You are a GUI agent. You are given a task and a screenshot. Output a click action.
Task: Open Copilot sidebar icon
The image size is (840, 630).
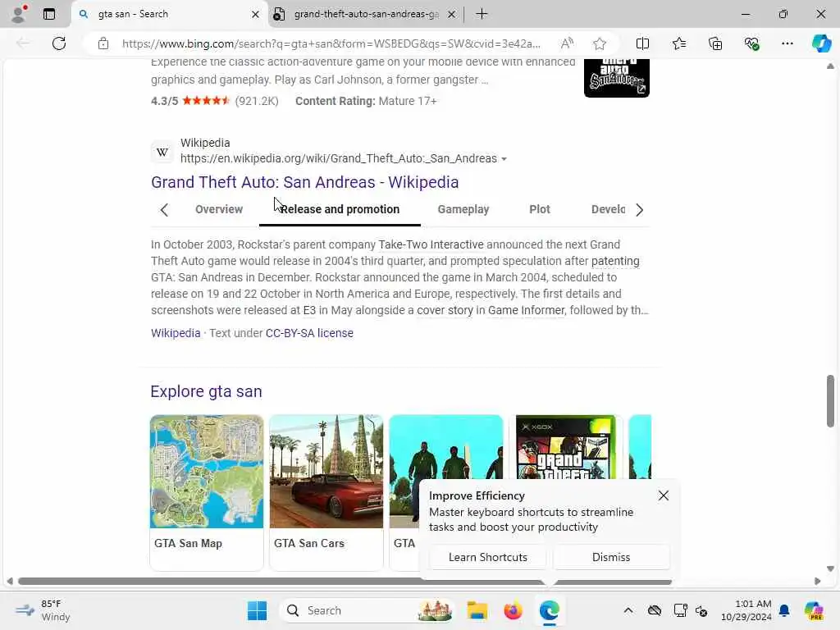821,43
